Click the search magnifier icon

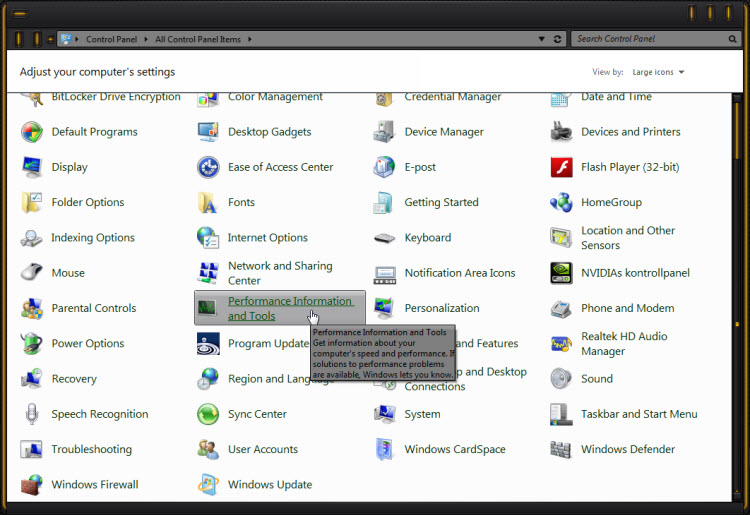[732, 39]
